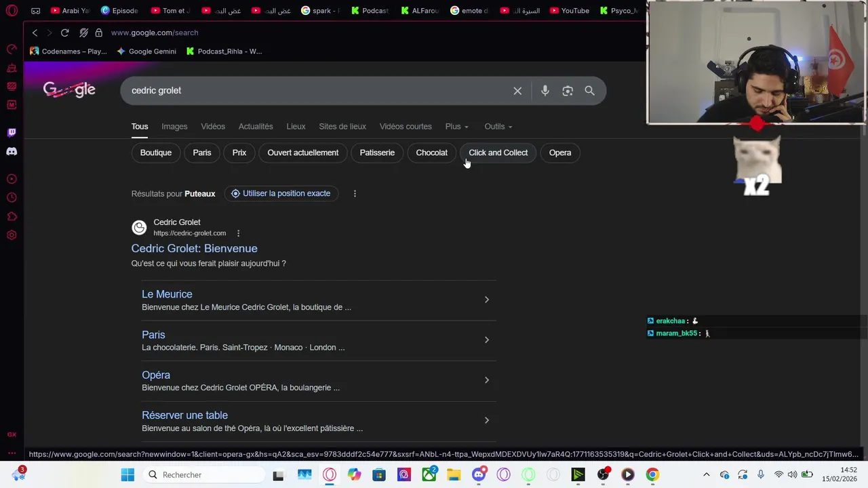The image size is (868, 488).
Task: Filter results with the Prix chip
Action: point(239,153)
